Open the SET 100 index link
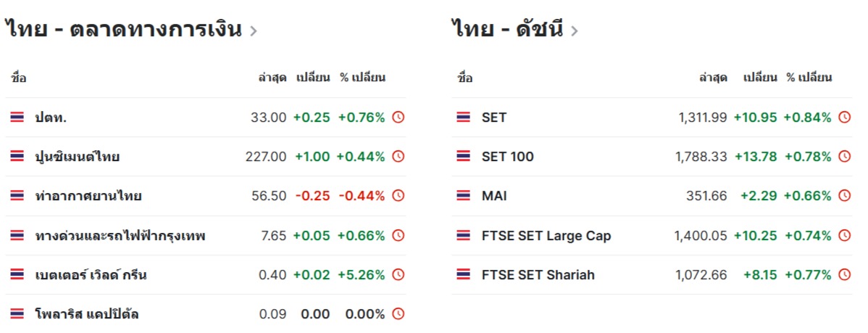Viewport: 868px width, 333px height. (507, 157)
